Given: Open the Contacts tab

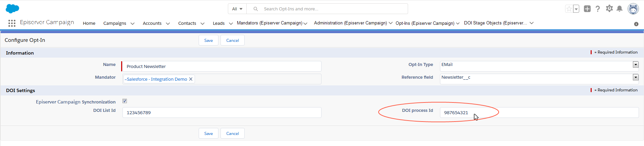Looking at the screenshot, I should coord(187,23).
